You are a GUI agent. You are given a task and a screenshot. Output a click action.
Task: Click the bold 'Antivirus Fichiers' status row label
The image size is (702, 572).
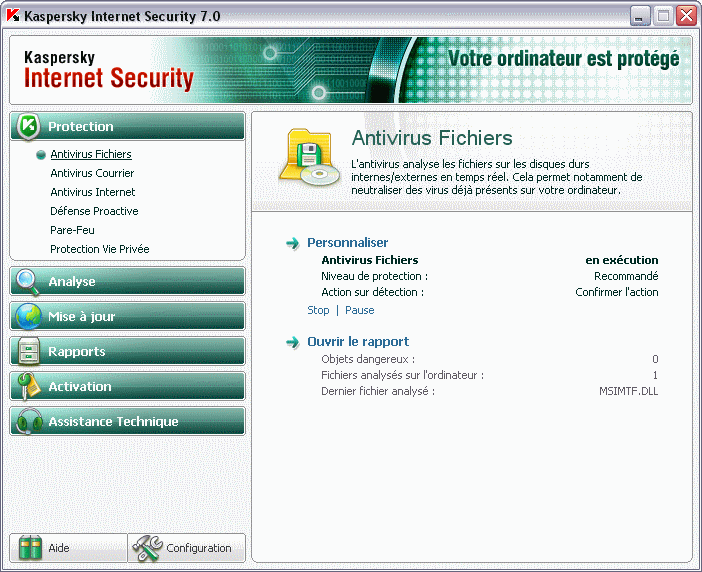370,260
